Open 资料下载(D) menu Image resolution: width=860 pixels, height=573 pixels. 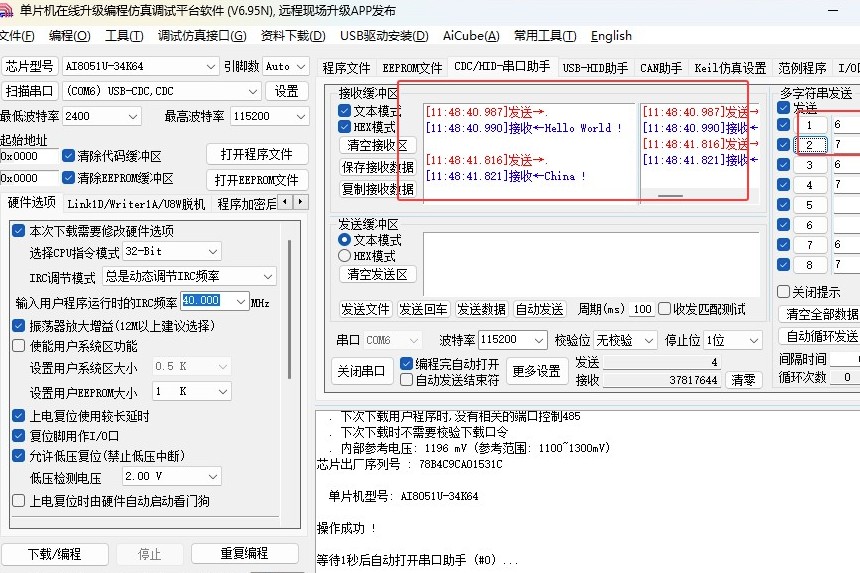click(293, 36)
